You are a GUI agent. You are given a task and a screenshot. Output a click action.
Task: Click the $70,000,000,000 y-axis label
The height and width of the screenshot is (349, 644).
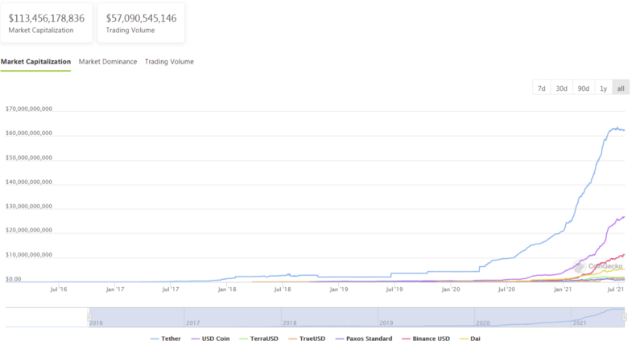(x=29, y=109)
